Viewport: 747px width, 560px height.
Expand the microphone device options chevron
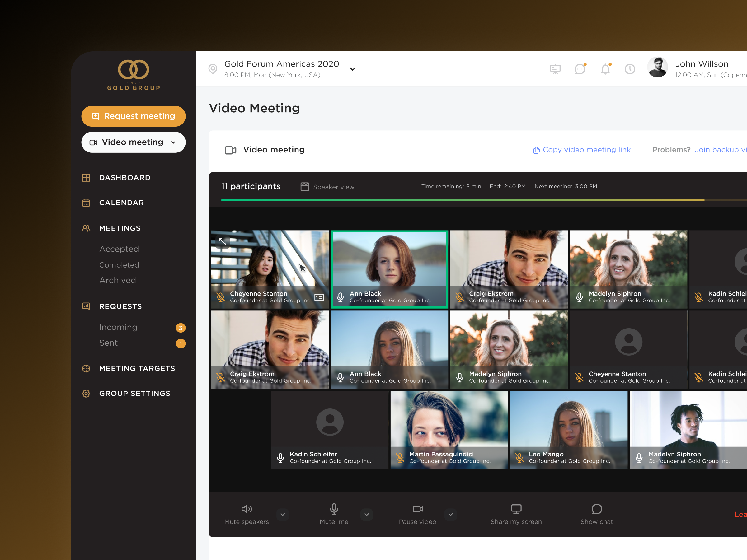pyautogui.click(x=366, y=515)
